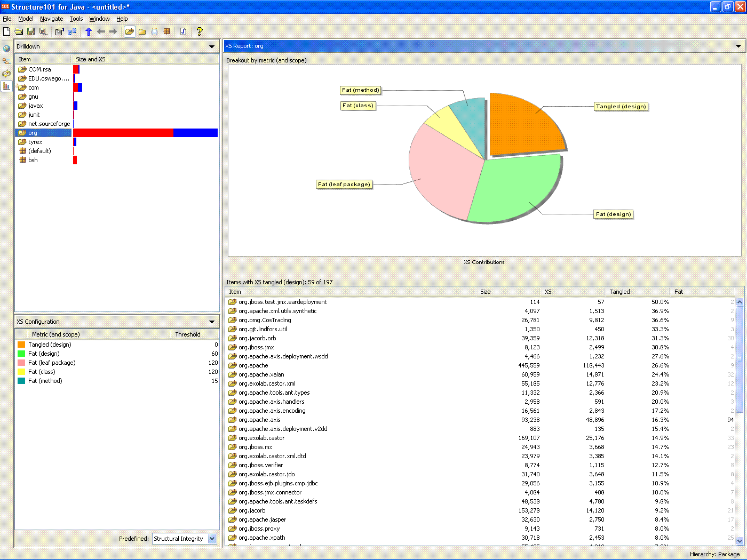The image size is (747, 560).
Task: Click the results table scroll up arrow
Action: 740,302
